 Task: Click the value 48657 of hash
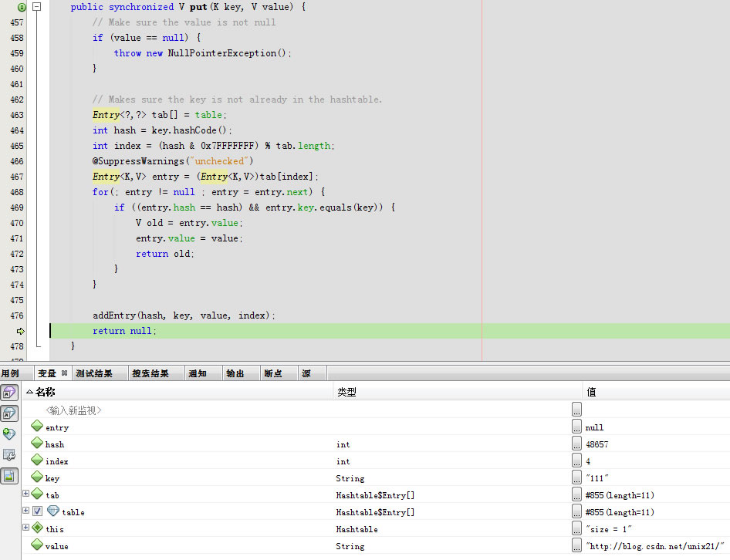(x=597, y=444)
